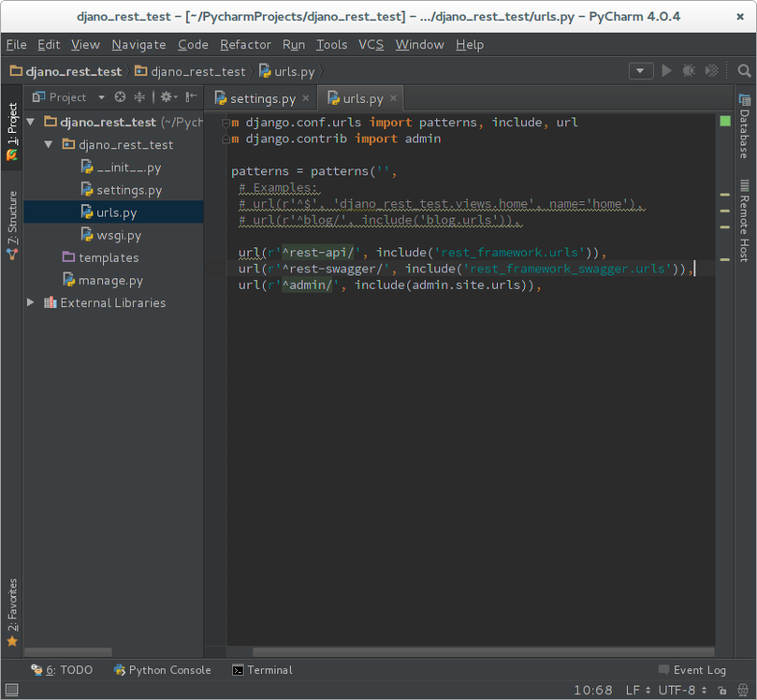
Task: Open the Navigate menu
Action: [x=139, y=44]
